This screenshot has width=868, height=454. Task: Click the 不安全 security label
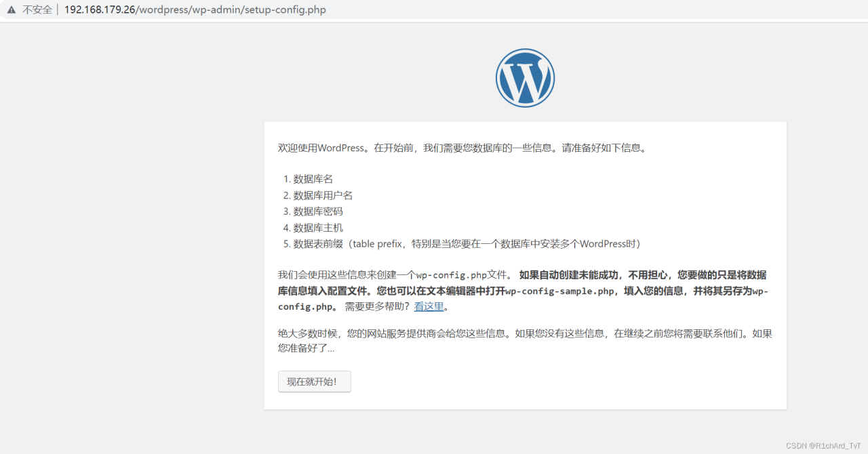click(x=37, y=10)
